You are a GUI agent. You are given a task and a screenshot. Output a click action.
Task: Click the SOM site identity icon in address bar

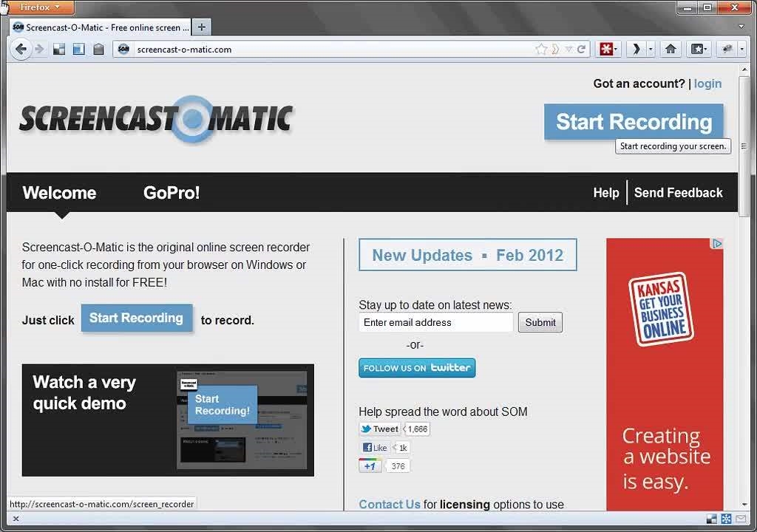[x=123, y=49]
